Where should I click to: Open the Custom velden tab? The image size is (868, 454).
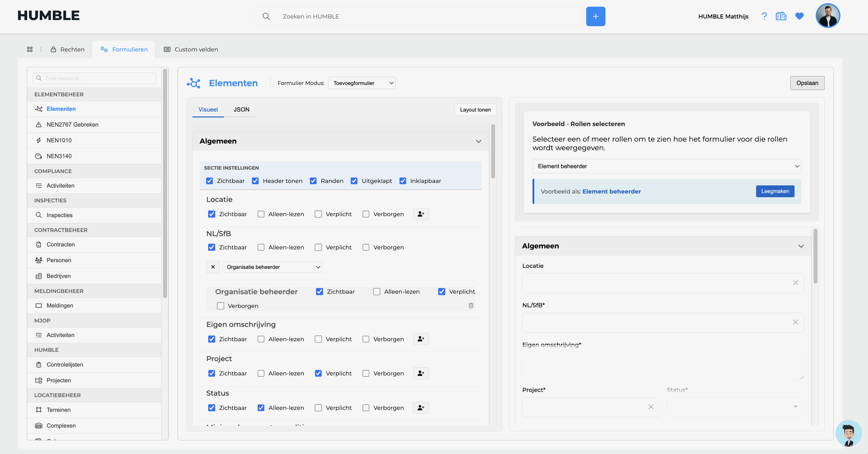coord(191,49)
